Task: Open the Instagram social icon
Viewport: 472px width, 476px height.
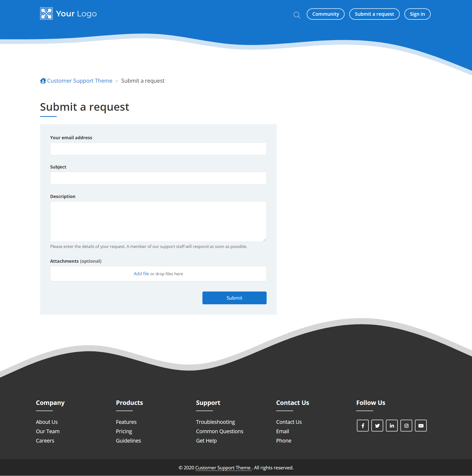Action: coord(406,426)
